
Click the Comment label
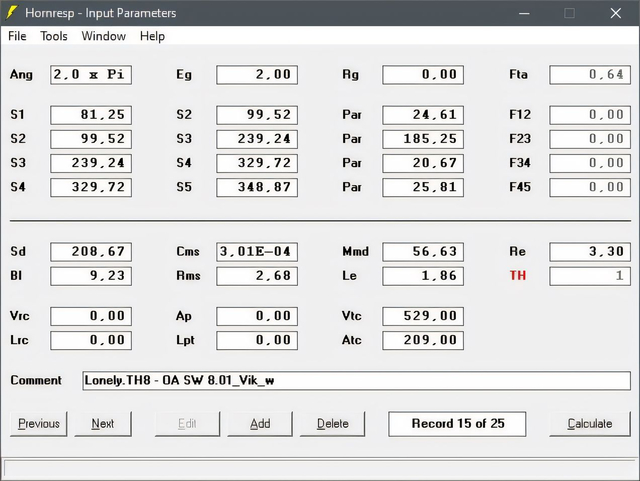[x=36, y=381]
